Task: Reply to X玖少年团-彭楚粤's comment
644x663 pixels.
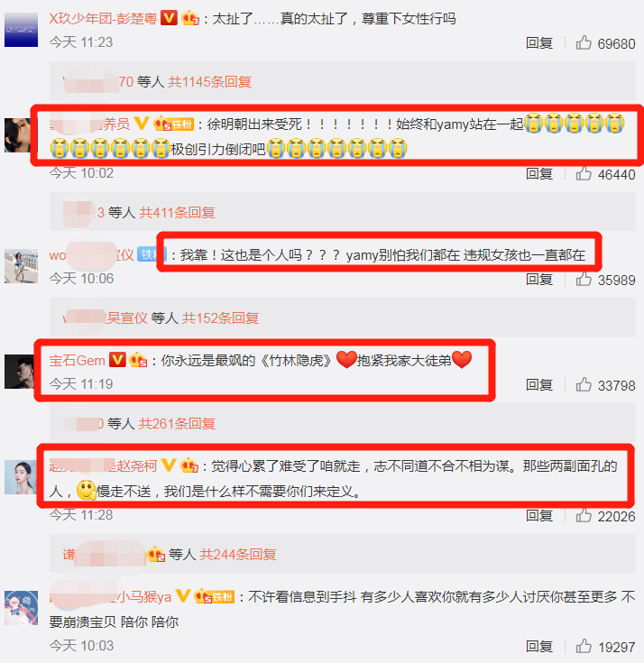Action: (539, 43)
